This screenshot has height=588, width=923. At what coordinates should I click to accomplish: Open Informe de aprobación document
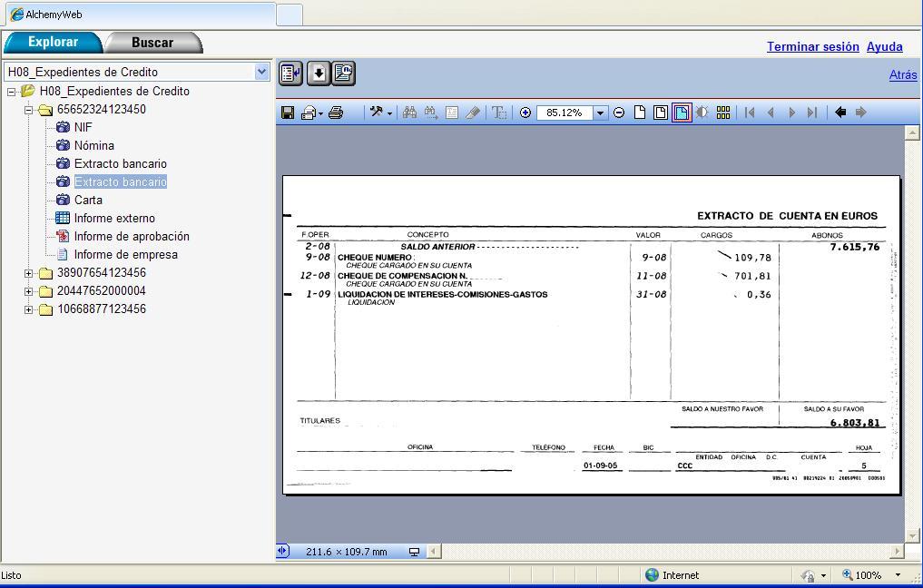point(132,236)
